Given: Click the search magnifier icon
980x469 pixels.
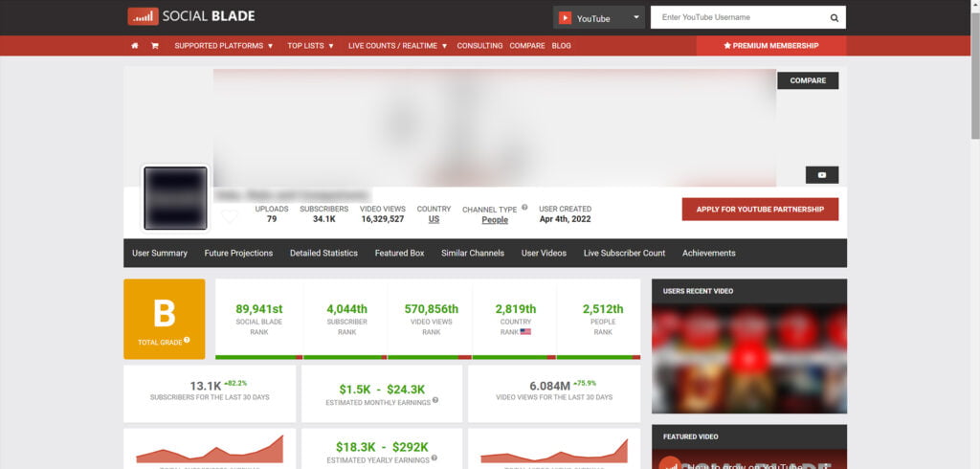Looking at the screenshot, I should (x=834, y=17).
